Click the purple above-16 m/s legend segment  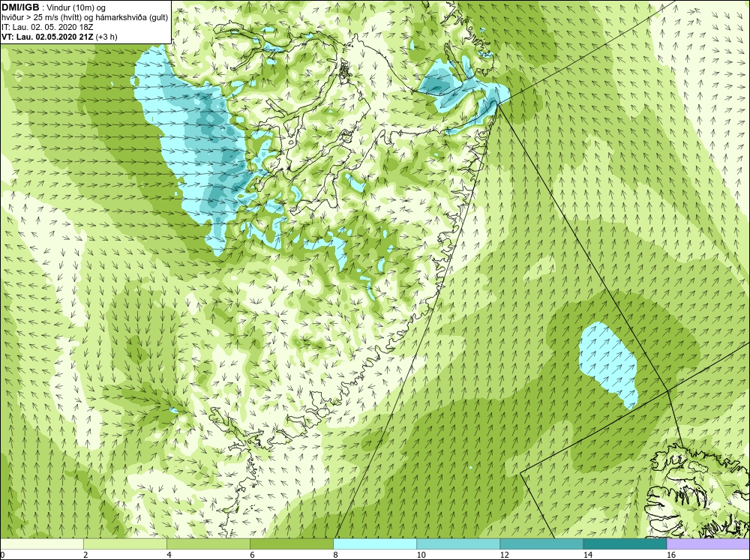pos(709,544)
